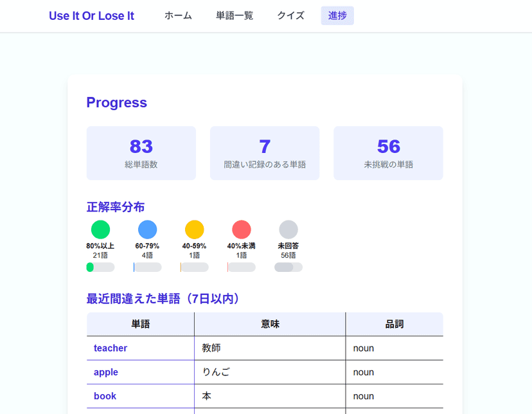Select the 総単語数 83 stat card
Screen dimensions: 532x414
pyautogui.click(x=141, y=153)
